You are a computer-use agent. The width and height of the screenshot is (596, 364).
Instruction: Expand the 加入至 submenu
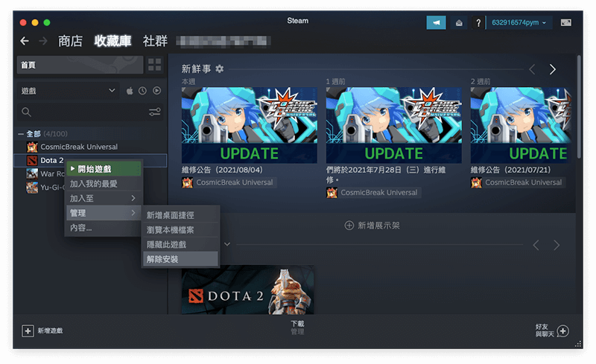click(x=103, y=198)
